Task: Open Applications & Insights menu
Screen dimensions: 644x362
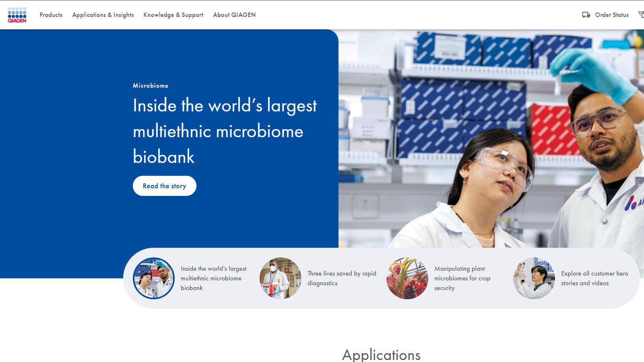Action: pyautogui.click(x=103, y=15)
